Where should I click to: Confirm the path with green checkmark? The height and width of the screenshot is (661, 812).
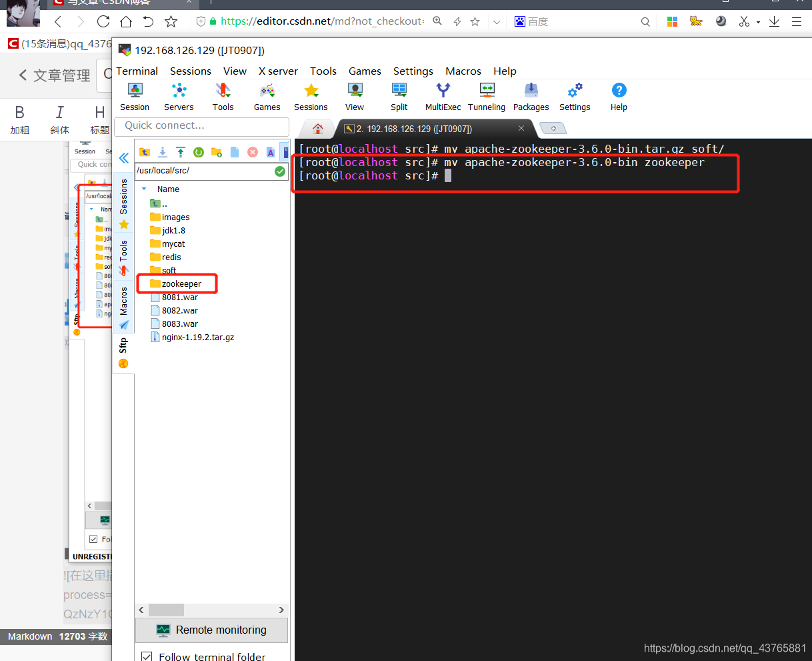(x=280, y=171)
